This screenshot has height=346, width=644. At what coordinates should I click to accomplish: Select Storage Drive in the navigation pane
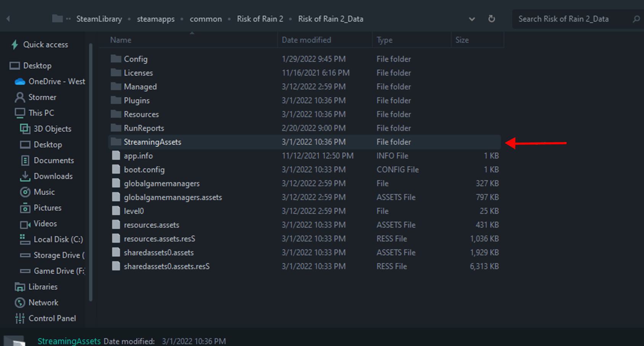pos(60,255)
